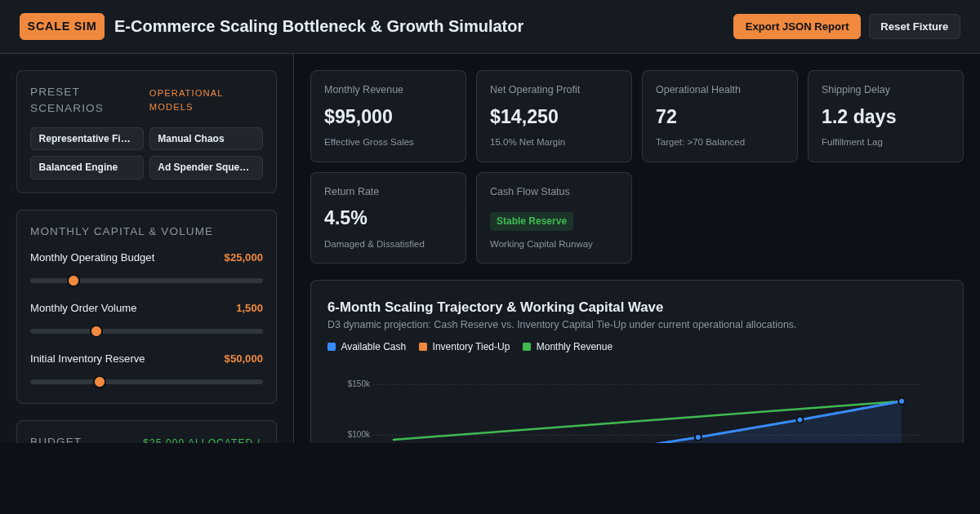This screenshot has width=980, height=514.
Task: Click the orange Inventory Tied-Up legend swatch
Action: (x=423, y=347)
